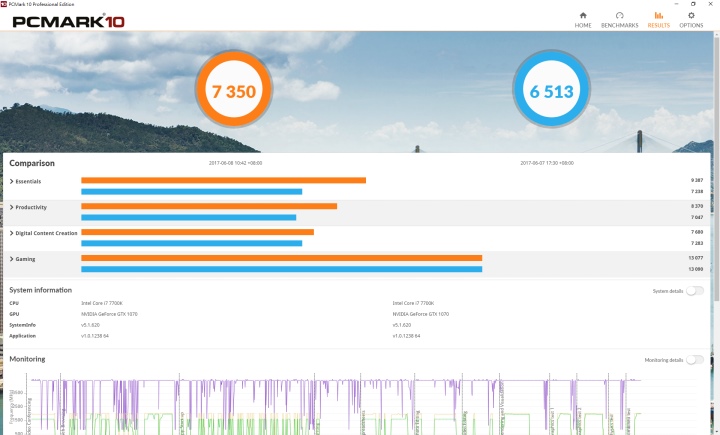Image resolution: width=720 pixels, height=435 pixels.
Task: Open the Options gear menu
Action: 691,19
